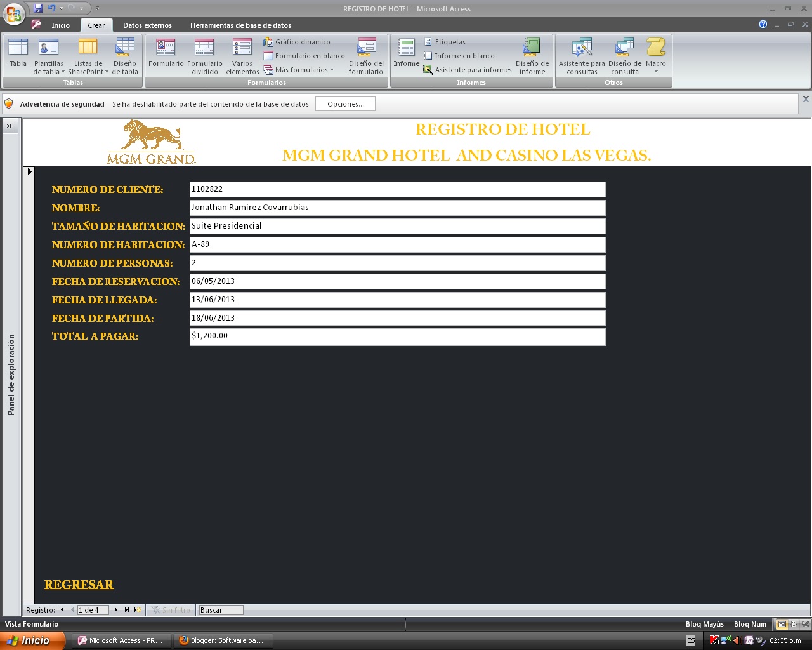Open the Office button menu
The image size is (812, 650).
click(x=14, y=13)
